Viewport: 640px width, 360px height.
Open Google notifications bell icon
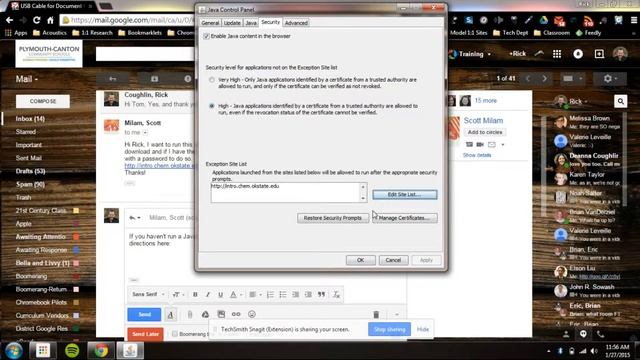[x=578, y=54]
